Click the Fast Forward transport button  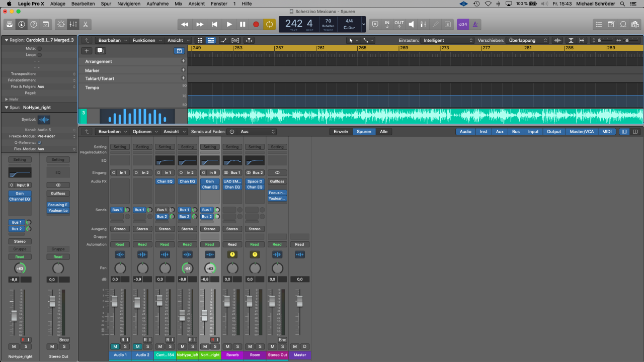click(x=200, y=24)
